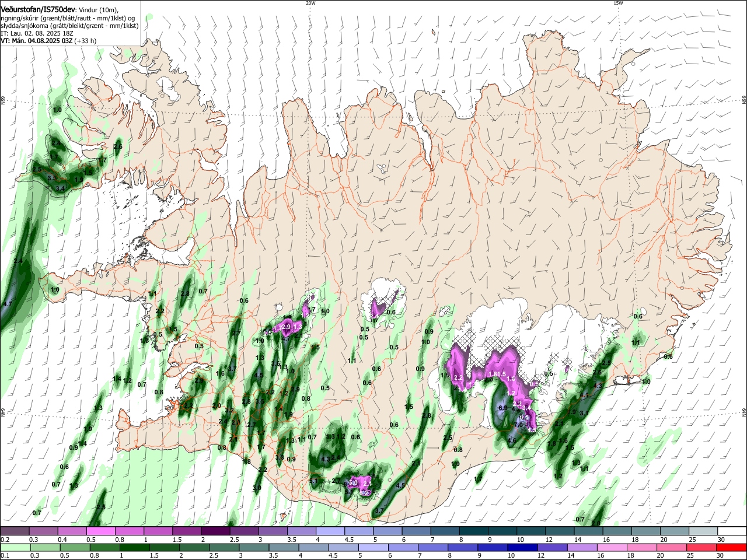Viewport: 747px width, 560px height.
Task: Click rain legend swatch between 0.1 and 0.3
Action: coord(14,547)
